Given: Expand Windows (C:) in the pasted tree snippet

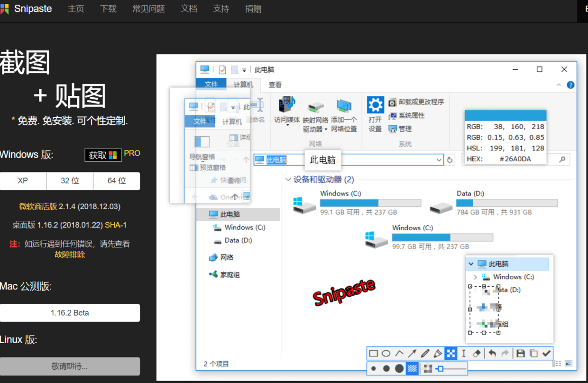Looking at the screenshot, I should (x=475, y=277).
